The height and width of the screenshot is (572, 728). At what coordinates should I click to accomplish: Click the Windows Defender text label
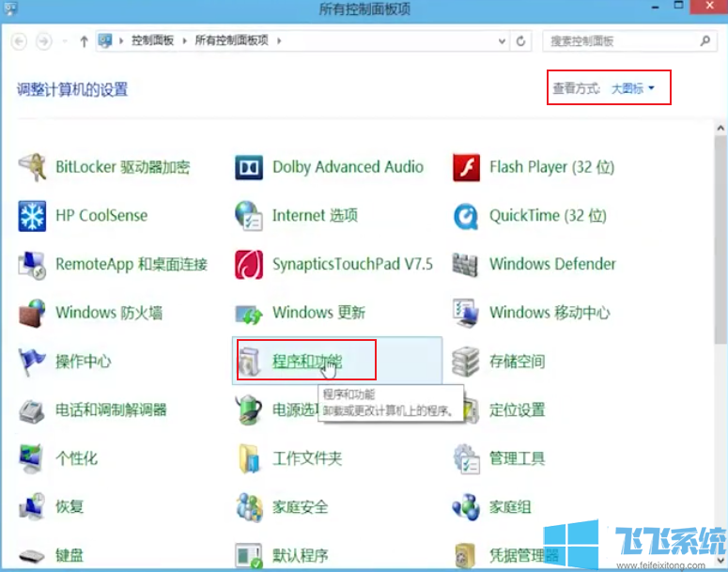[x=552, y=264]
